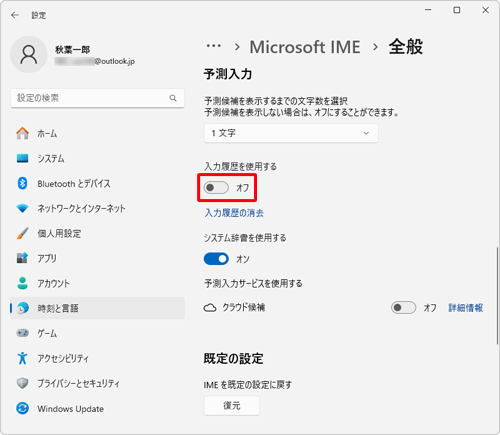Open Windows Update page
The height and width of the screenshot is (435, 500).
tap(97, 408)
